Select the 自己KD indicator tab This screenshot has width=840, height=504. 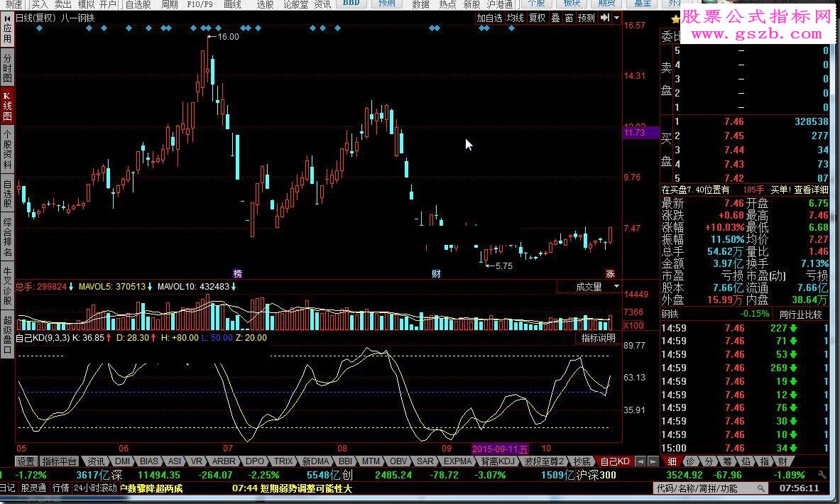point(614,461)
